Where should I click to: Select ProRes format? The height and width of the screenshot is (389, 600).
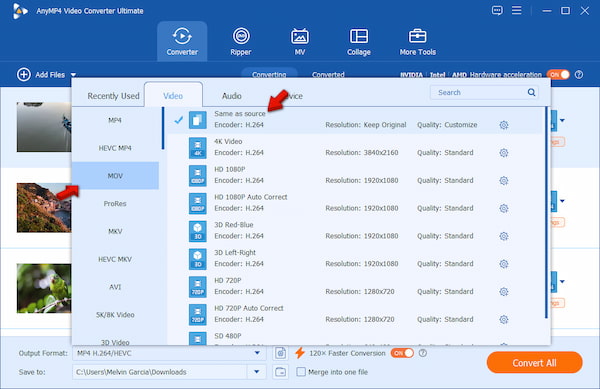pos(115,203)
